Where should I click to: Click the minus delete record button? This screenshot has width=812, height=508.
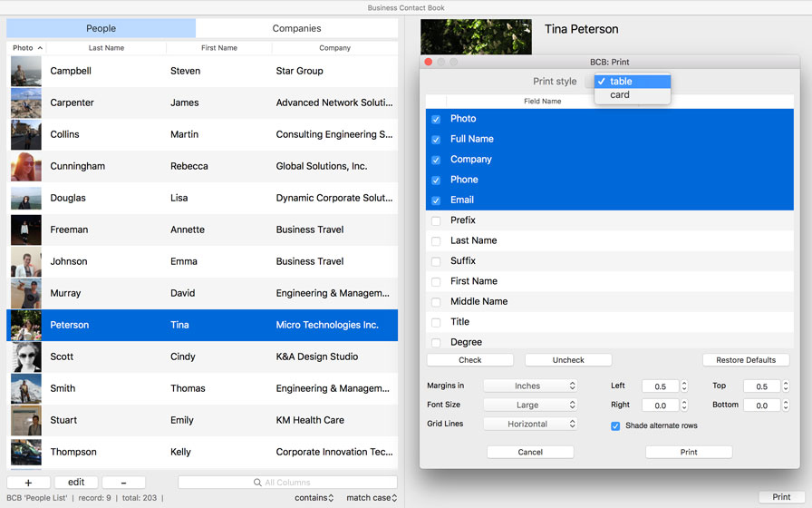[x=123, y=483]
